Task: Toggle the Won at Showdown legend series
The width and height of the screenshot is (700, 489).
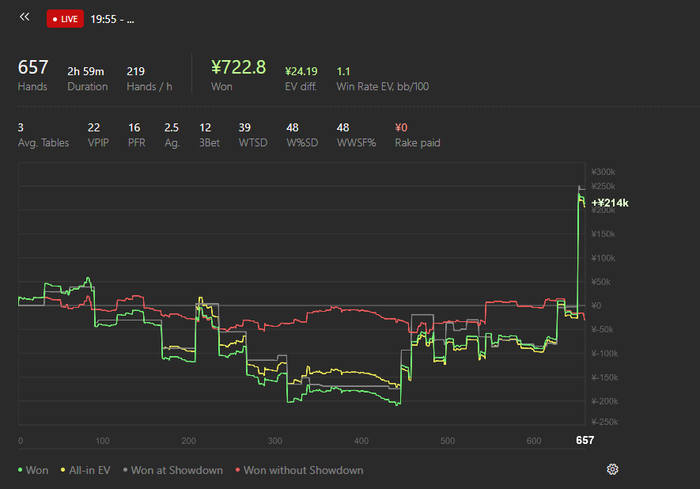Action: [173, 470]
